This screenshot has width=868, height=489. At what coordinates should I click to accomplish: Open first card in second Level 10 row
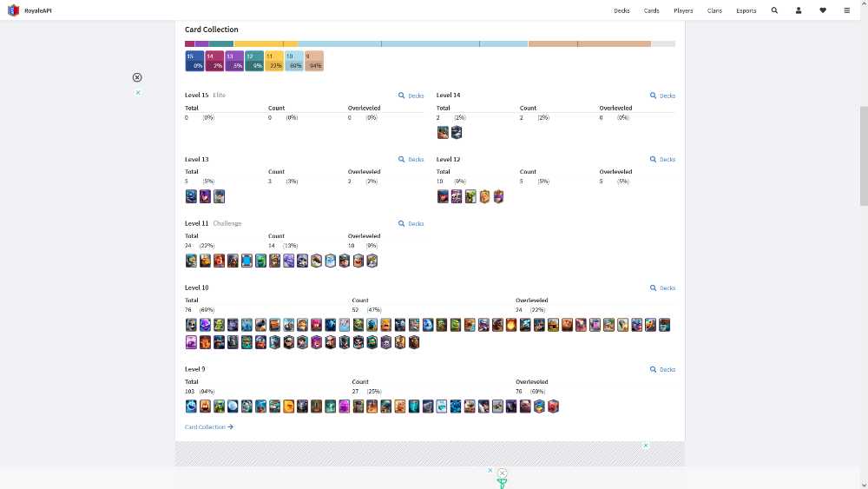point(191,342)
